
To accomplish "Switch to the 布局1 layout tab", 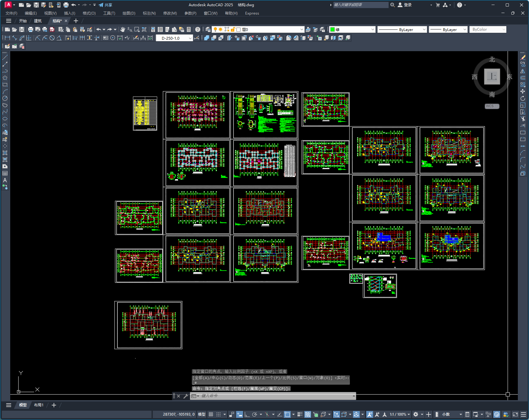I will (39, 405).
